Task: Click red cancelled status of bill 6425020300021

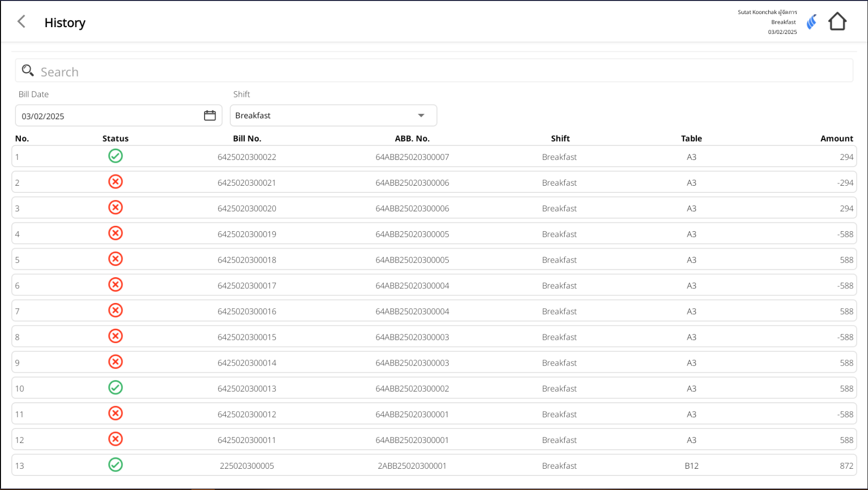Action: coord(115,182)
